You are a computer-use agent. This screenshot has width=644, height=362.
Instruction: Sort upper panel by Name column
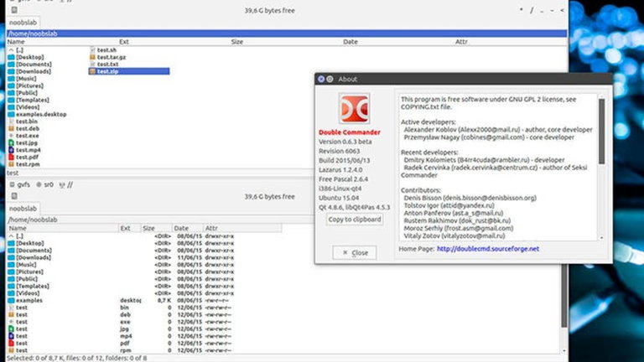coord(16,42)
